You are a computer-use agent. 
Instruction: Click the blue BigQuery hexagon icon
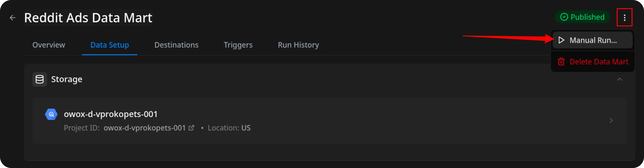(x=51, y=114)
